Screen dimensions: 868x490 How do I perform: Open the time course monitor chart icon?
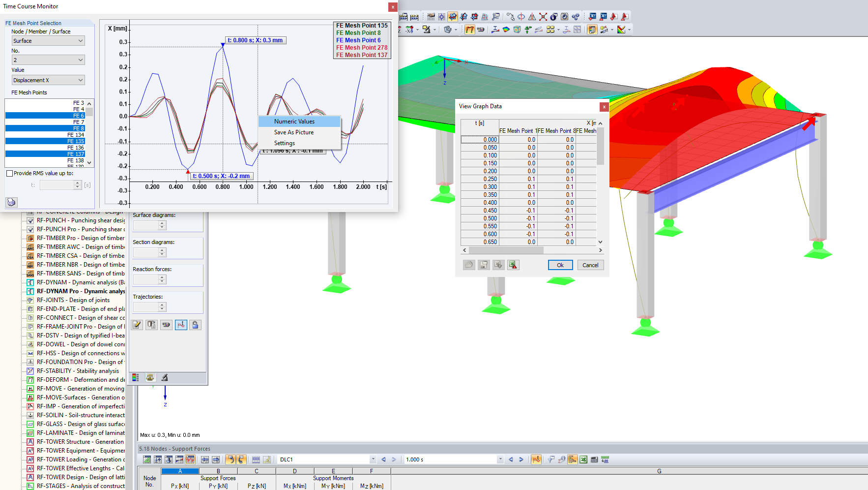coord(181,325)
